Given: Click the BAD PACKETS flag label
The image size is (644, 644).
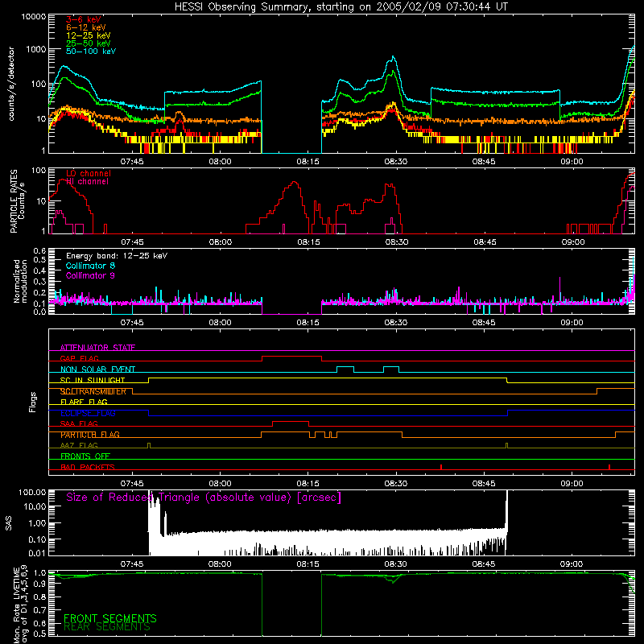Looking at the screenshot, I should point(87,467).
